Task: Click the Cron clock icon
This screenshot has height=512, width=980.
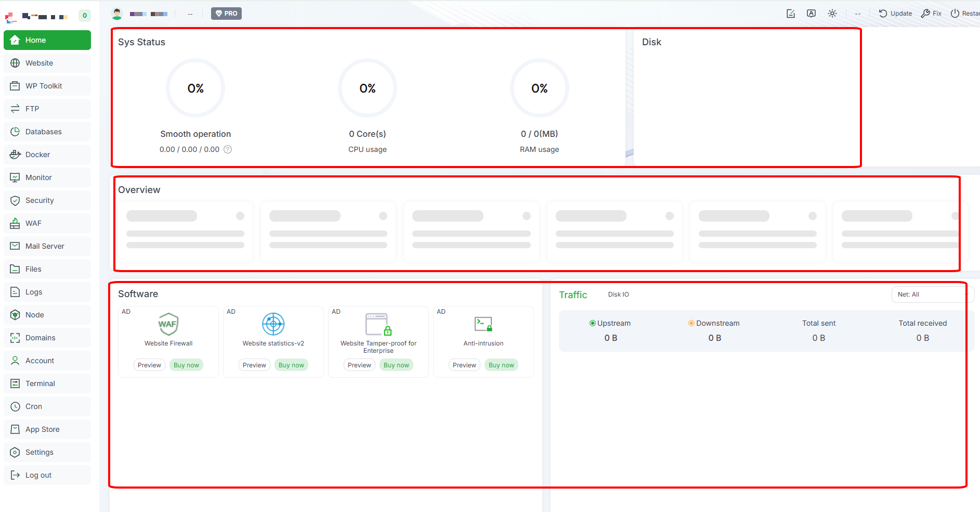Action: click(15, 406)
